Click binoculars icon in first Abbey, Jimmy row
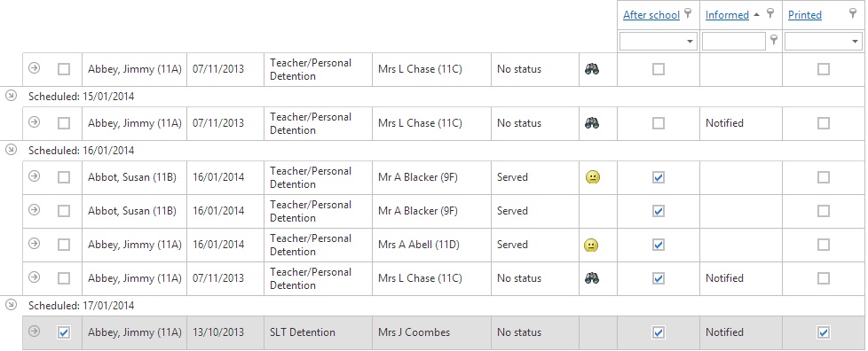Viewport: 868px width, 351px height. click(592, 69)
